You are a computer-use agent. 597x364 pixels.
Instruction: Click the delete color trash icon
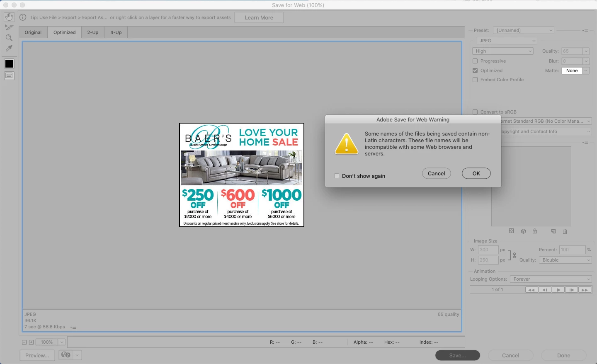pos(565,231)
